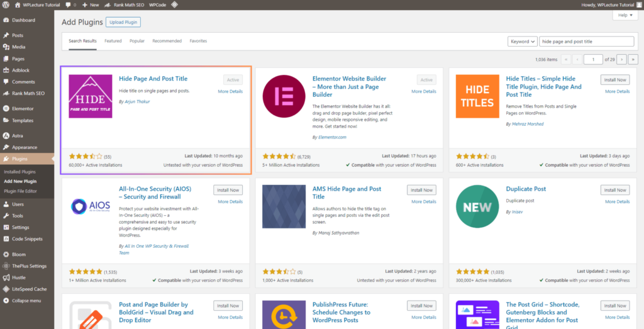Expand the Help panel
Viewport: 644px width, 329px height.
point(625,15)
